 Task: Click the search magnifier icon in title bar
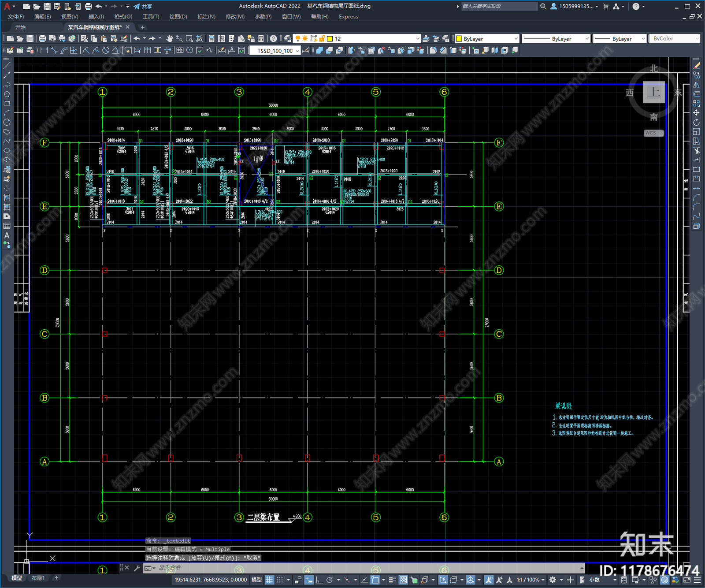coord(543,6)
